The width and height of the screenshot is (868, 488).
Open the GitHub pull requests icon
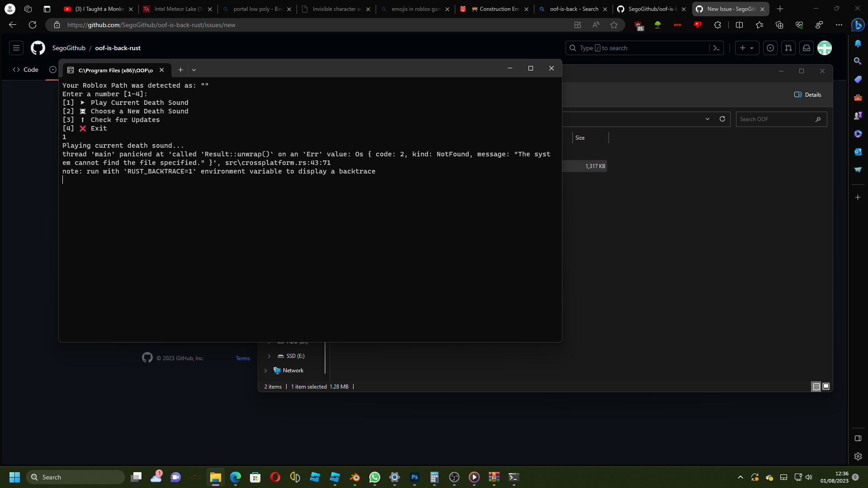(788, 48)
